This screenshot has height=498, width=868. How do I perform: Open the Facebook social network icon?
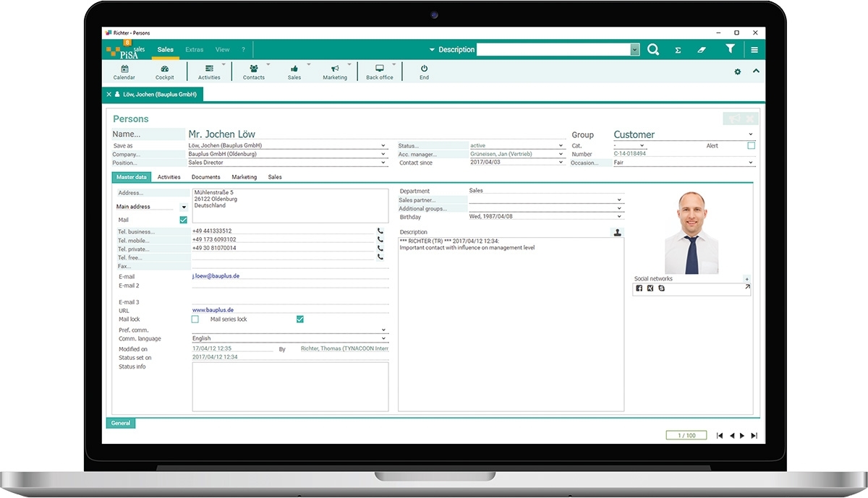[639, 288]
